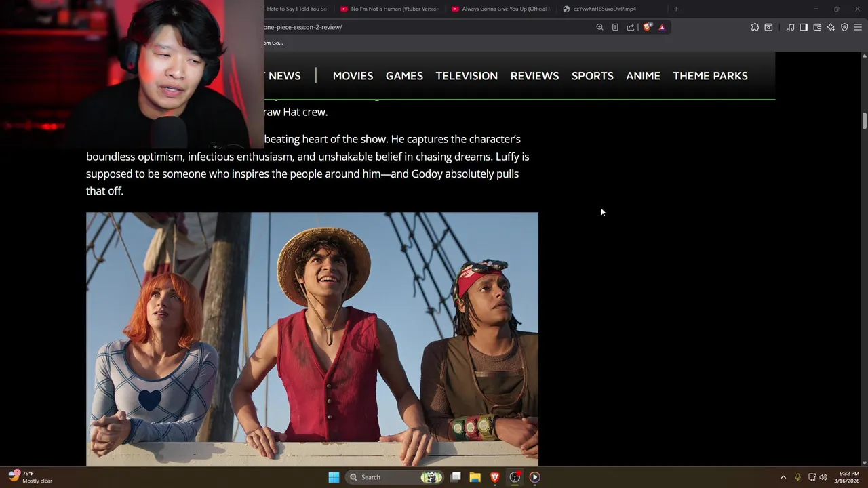Go to the ANIME section

pos(643,76)
